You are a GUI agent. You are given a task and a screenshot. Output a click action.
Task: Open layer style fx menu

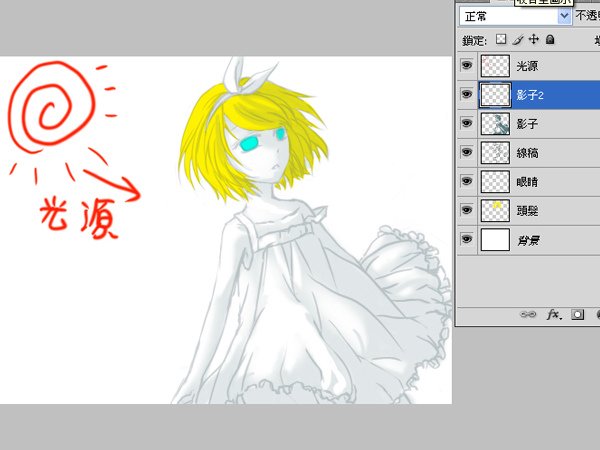(x=554, y=315)
